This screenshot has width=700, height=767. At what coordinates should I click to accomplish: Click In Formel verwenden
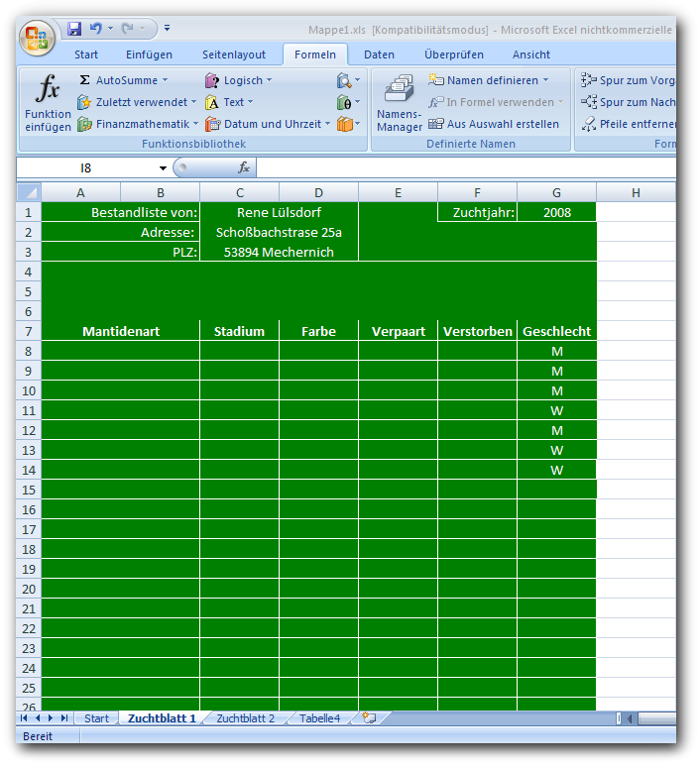(x=496, y=102)
